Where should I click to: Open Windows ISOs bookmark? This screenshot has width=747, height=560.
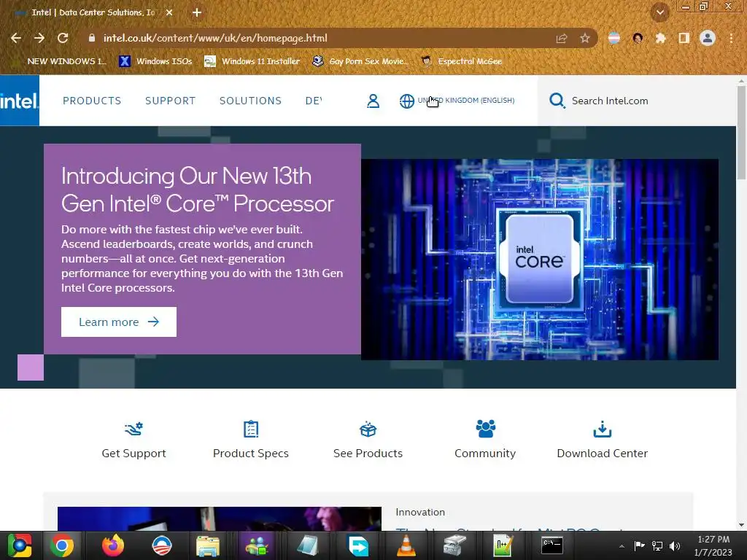156,61
